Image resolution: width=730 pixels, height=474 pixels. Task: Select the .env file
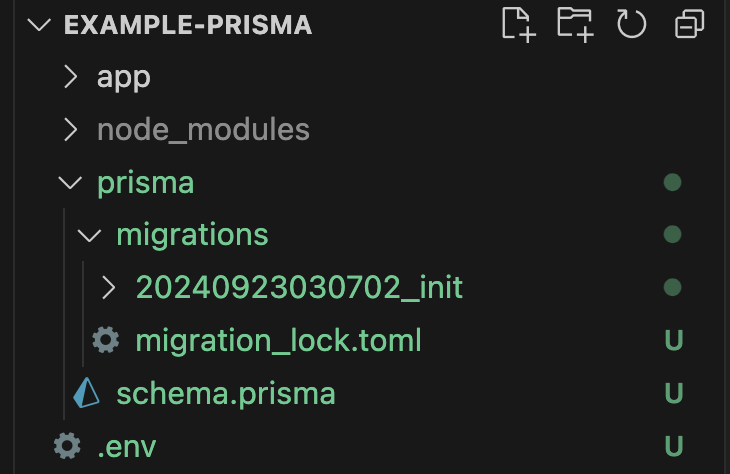[x=127, y=446]
